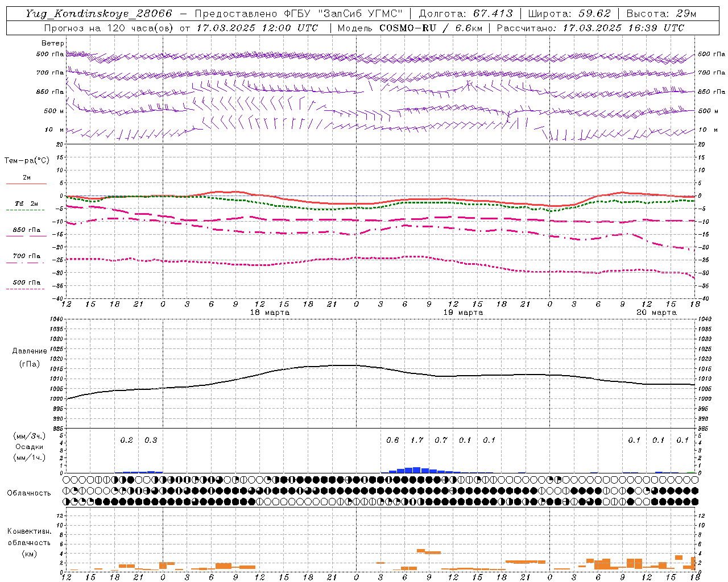Click the '(мм/3ч.)' precipitation unit label
Screen dimensions: 728x582
[x=30, y=436]
